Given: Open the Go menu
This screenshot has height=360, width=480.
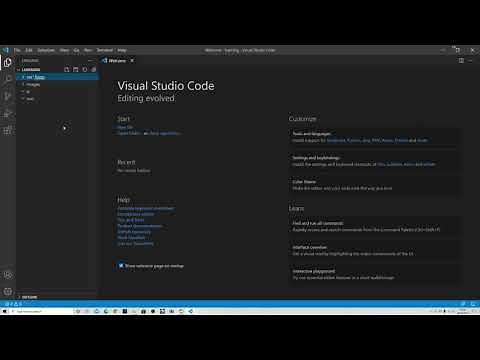Looking at the screenshot, I should [x=76, y=50].
